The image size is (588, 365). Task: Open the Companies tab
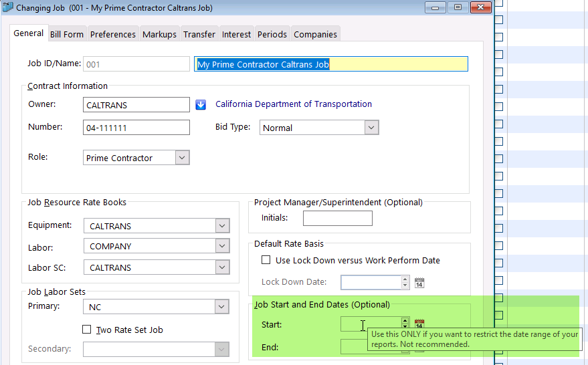pos(315,35)
